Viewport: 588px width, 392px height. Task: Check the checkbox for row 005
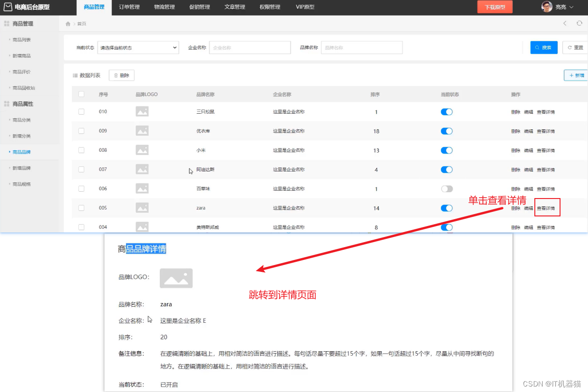[82, 208]
